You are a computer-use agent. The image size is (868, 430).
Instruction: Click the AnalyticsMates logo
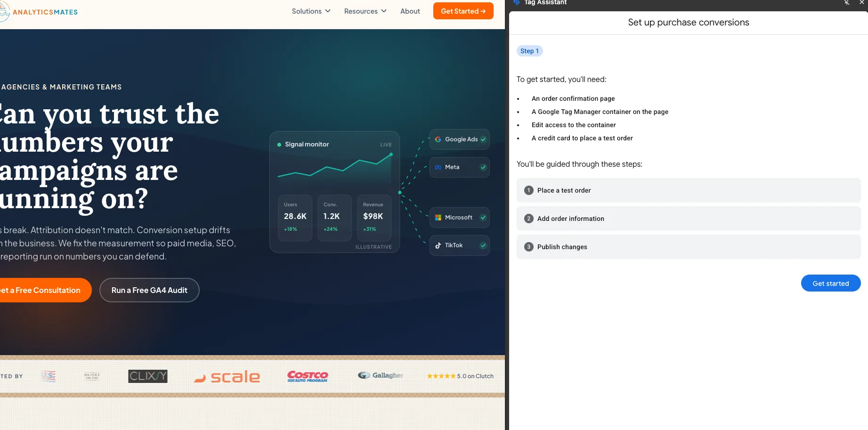point(39,11)
